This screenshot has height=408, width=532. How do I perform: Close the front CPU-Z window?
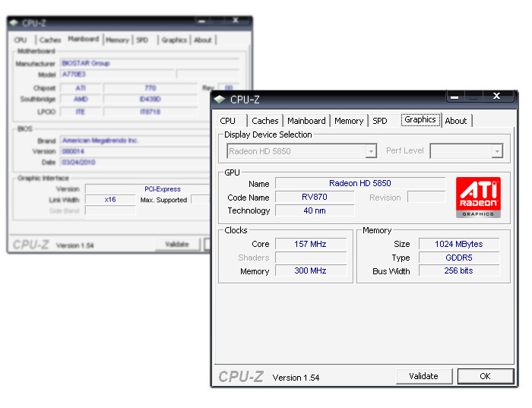coord(497,96)
